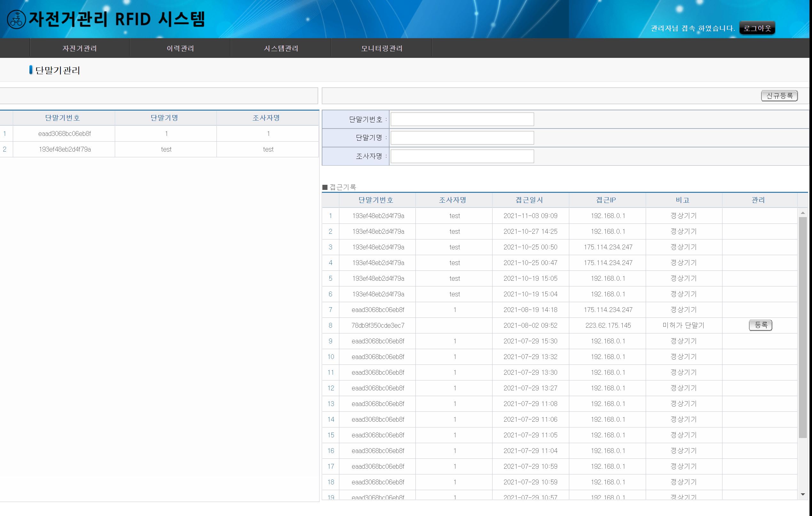Select log entry dated 2021-07-29 11:08

(x=560, y=404)
